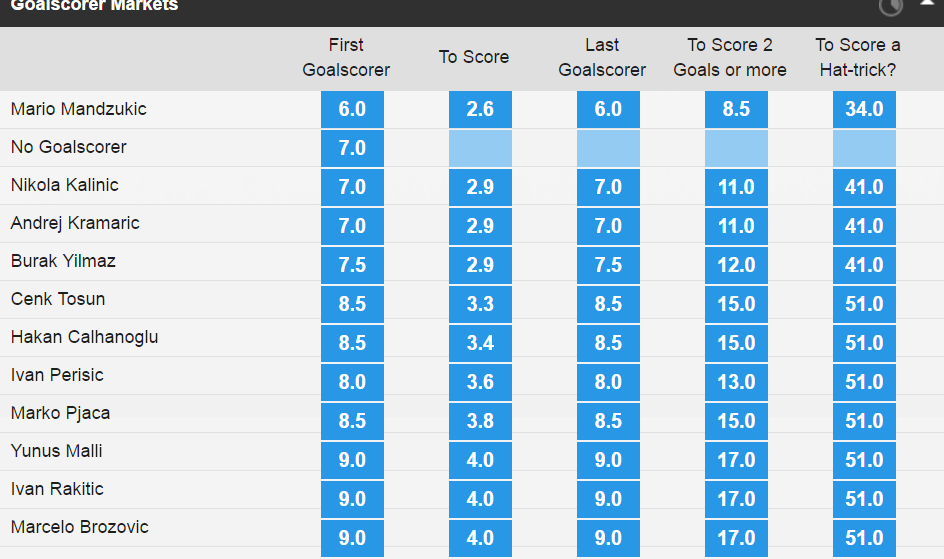Select Ivan Perisic 2 goals odds 13.0

tap(736, 382)
